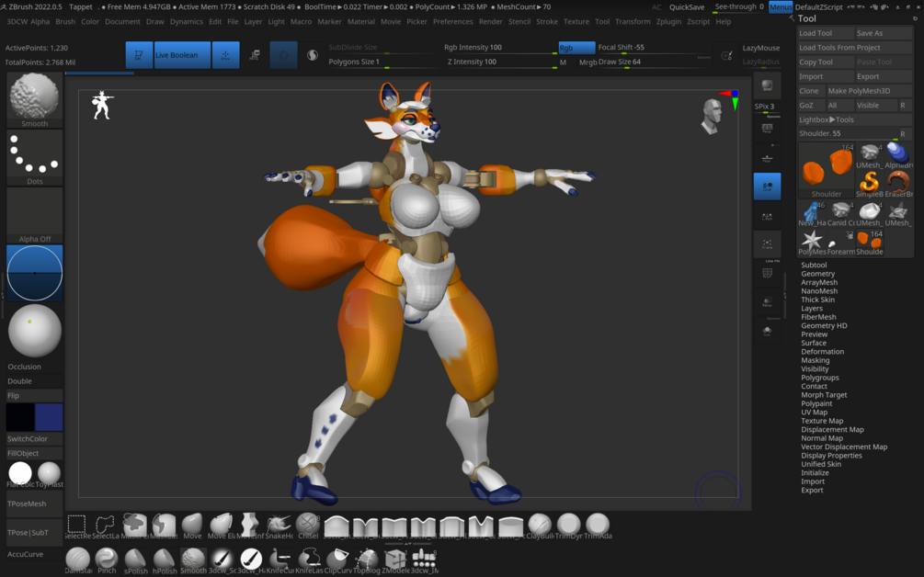Pick the DamStandard brush
924x577 pixels.
point(78,560)
